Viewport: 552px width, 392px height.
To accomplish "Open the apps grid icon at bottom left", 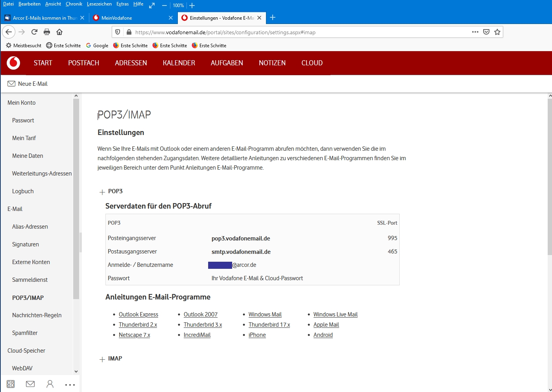I will coord(11,384).
